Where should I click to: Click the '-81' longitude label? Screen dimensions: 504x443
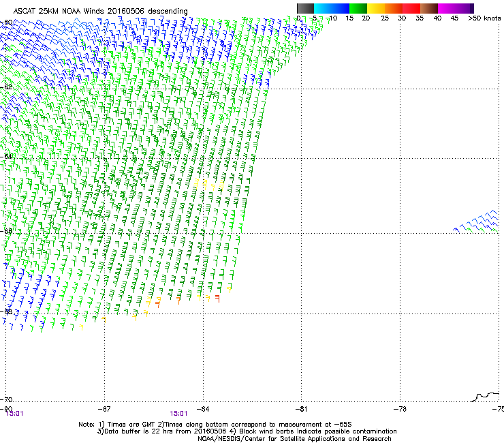pos(301,409)
